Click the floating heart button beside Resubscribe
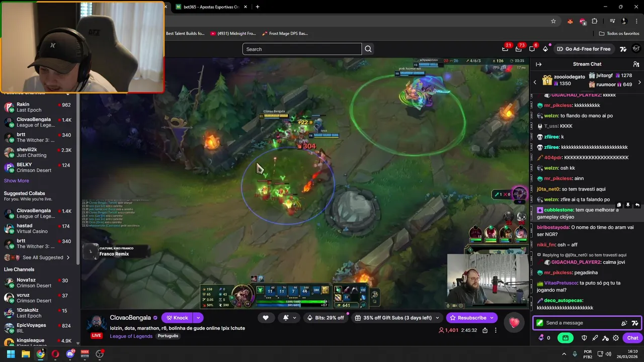 (514, 322)
